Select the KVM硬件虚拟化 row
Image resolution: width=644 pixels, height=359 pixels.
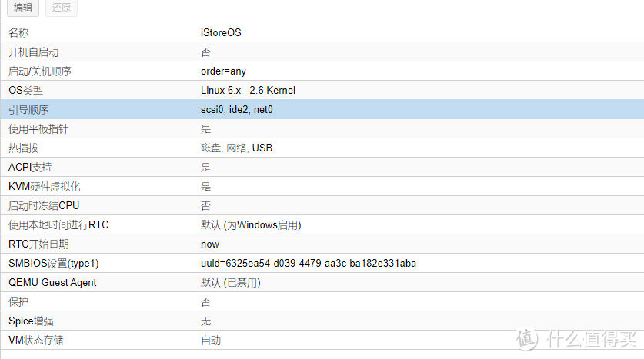pyautogui.click(x=322, y=186)
